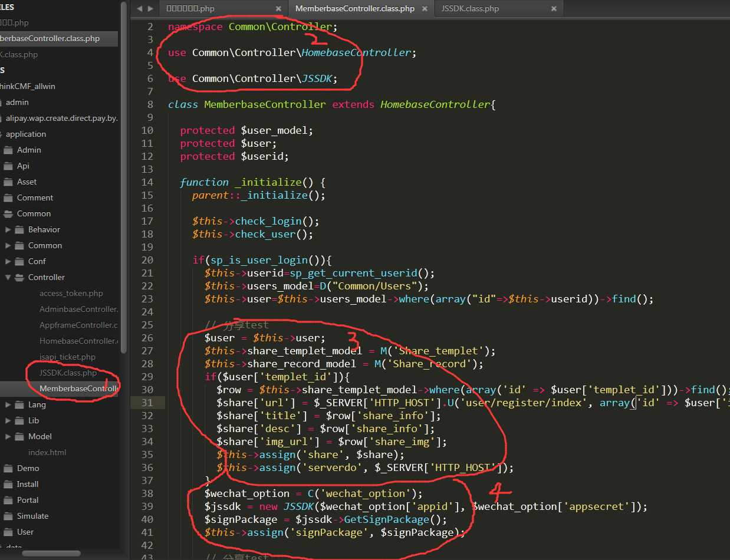Open JSSDK.class.php in the sidebar tree

tap(68, 373)
